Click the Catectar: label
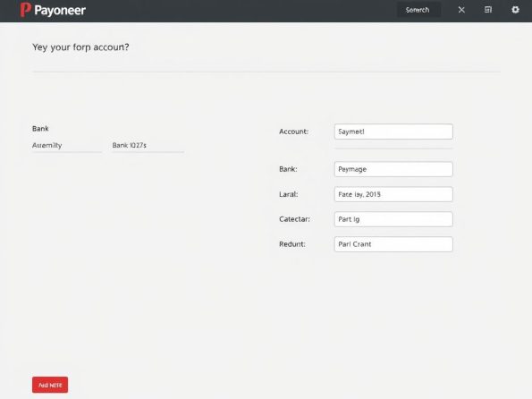This screenshot has width=532, height=399. click(x=294, y=219)
